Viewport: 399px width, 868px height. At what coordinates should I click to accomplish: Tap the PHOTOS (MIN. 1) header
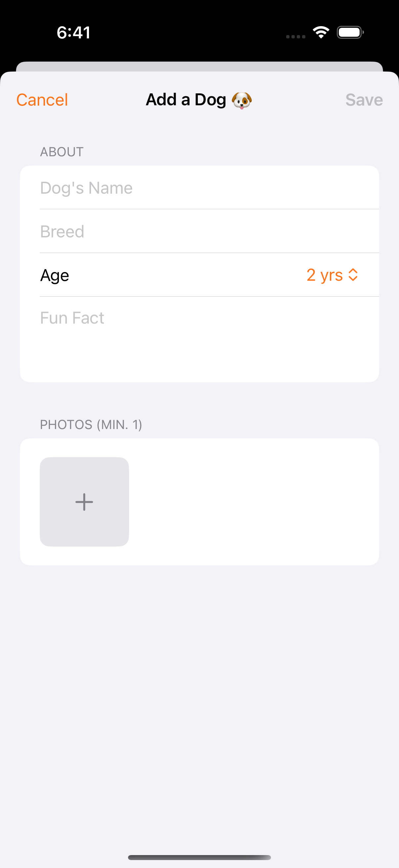[91, 424]
